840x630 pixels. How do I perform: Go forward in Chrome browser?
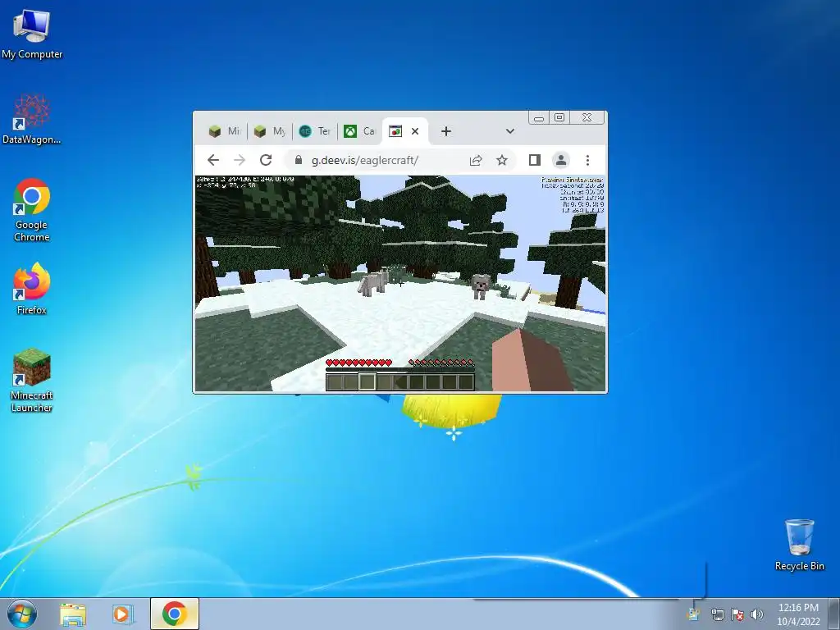[x=240, y=160]
